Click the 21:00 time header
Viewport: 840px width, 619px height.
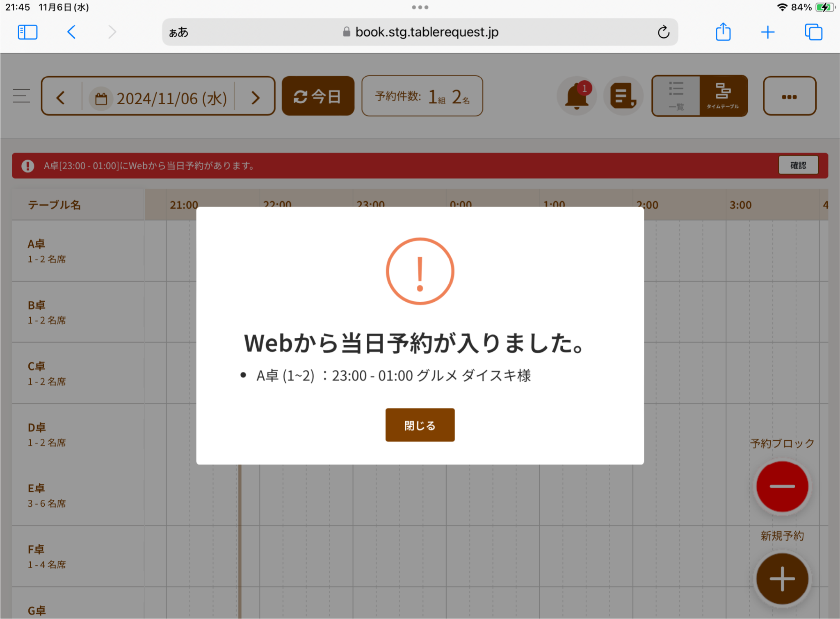[x=184, y=205]
